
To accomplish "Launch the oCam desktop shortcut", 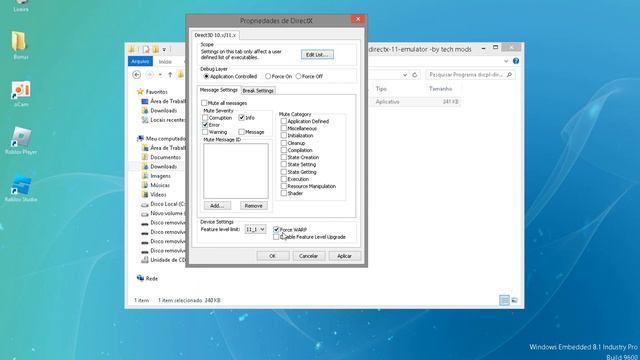I will coord(21,93).
